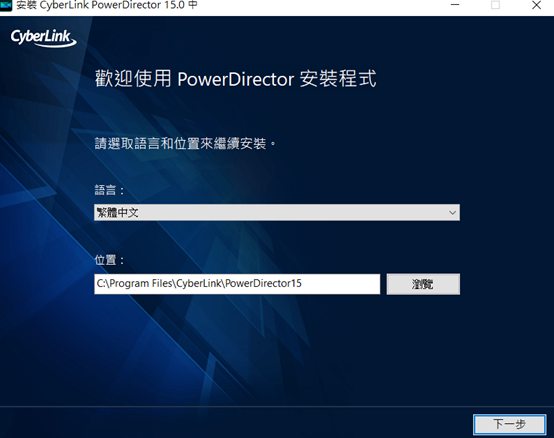Open the 語言 language dropdown showing 繁體中文
This screenshot has height=438, width=554.
click(277, 213)
